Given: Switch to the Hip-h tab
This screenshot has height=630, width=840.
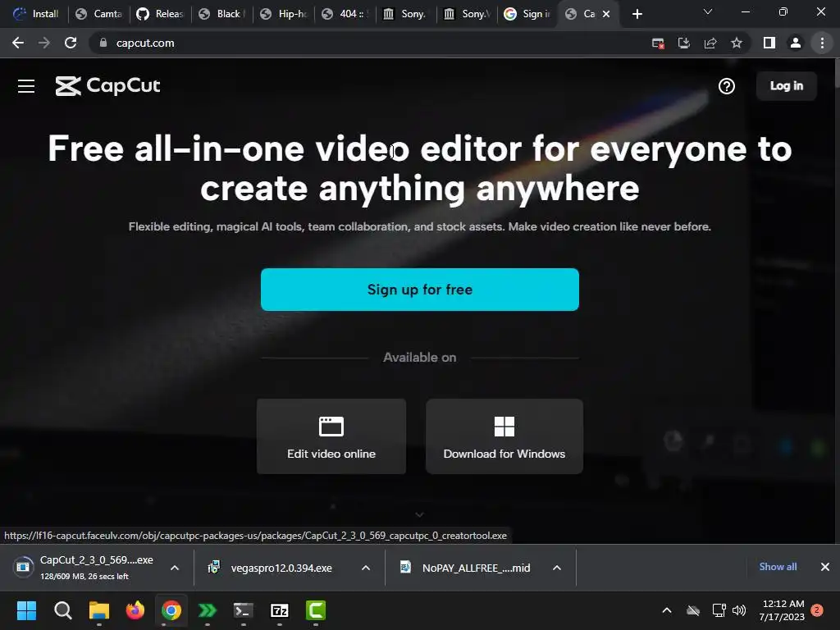Looking at the screenshot, I should tap(283, 14).
